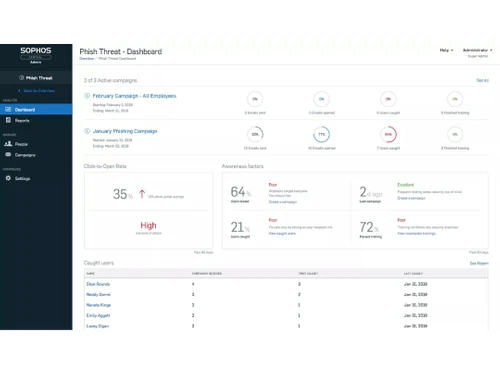This screenshot has width=500, height=375.
Task: Click Create a campaign under 64% users tested
Action: pos(283,202)
